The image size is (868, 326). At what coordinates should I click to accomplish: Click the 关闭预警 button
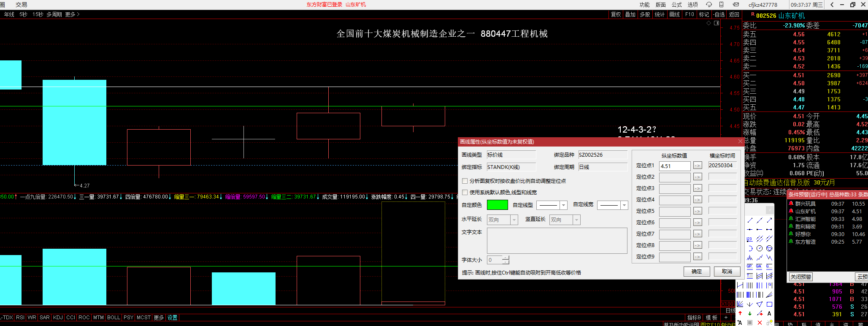coord(800,277)
